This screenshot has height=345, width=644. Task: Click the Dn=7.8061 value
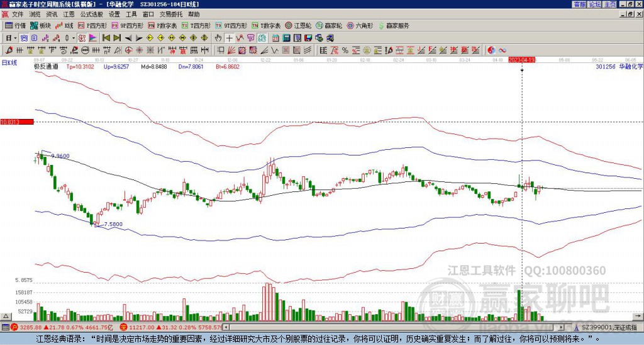coord(190,66)
